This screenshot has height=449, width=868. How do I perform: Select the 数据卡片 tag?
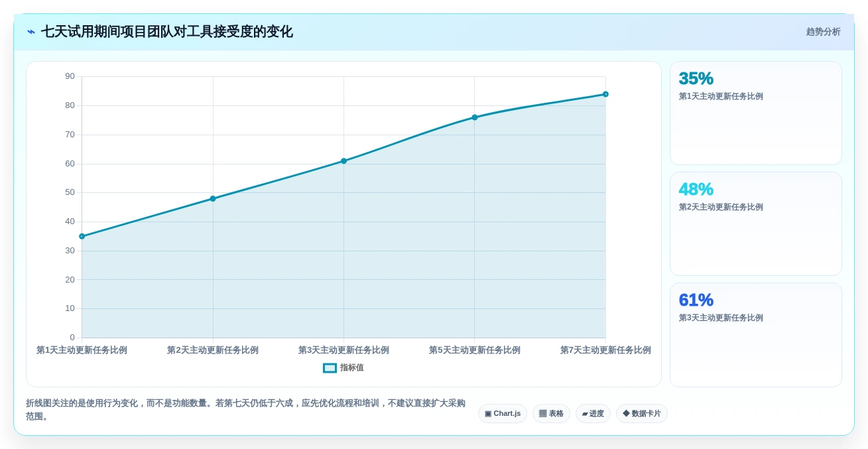tap(641, 414)
